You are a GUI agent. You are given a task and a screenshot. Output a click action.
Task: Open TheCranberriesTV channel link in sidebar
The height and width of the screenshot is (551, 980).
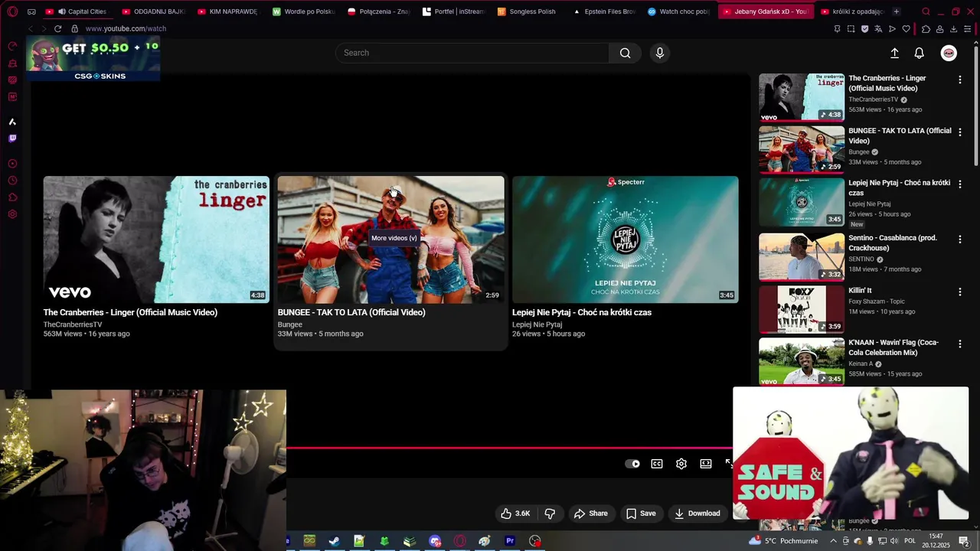tap(874, 99)
